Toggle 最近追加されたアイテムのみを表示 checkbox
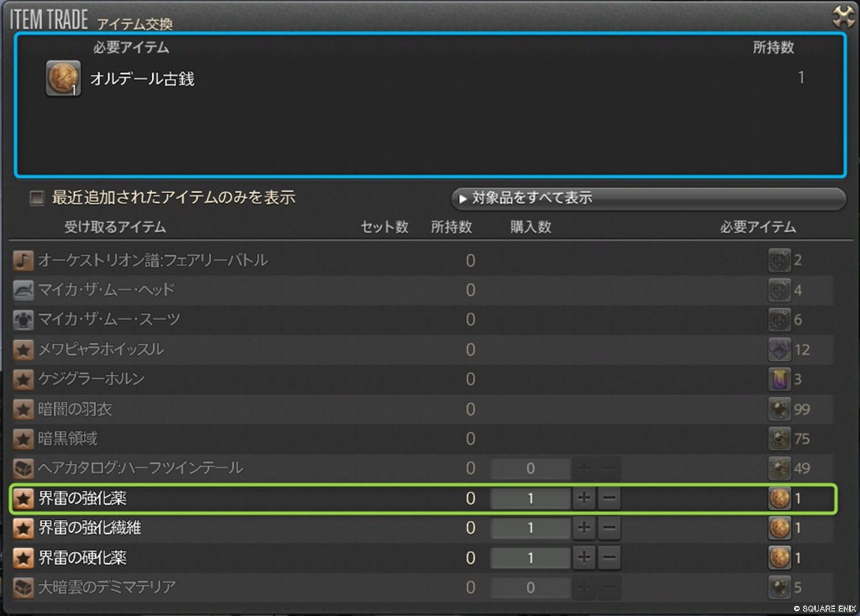Viewport: 860px width, 616px height. [37, 197]
